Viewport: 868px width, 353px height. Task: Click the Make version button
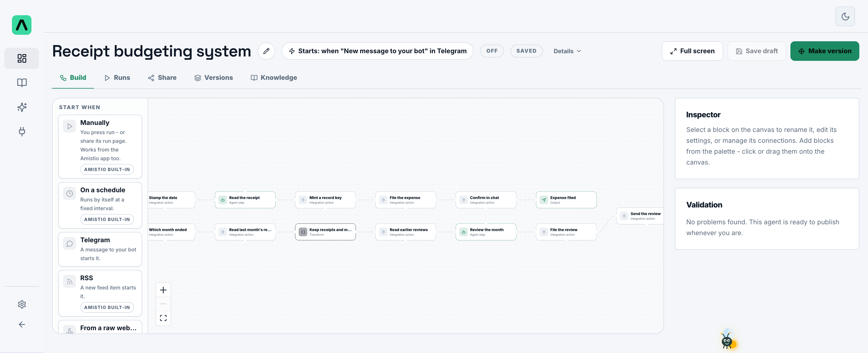tap(825, 51)
